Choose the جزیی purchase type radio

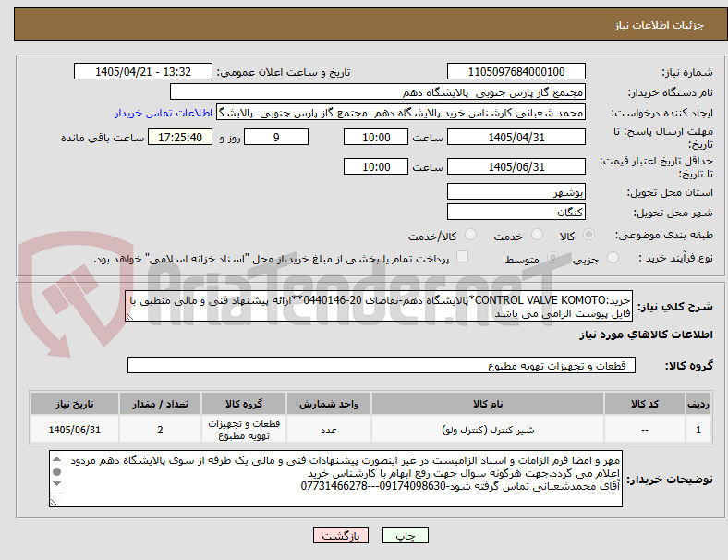(613, 258)
